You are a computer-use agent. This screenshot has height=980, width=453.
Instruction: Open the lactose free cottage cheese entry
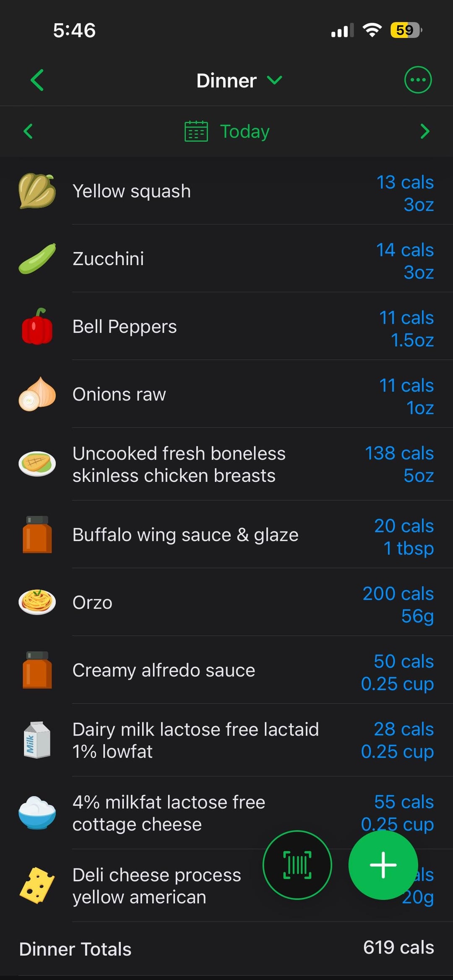coord(169,813)
